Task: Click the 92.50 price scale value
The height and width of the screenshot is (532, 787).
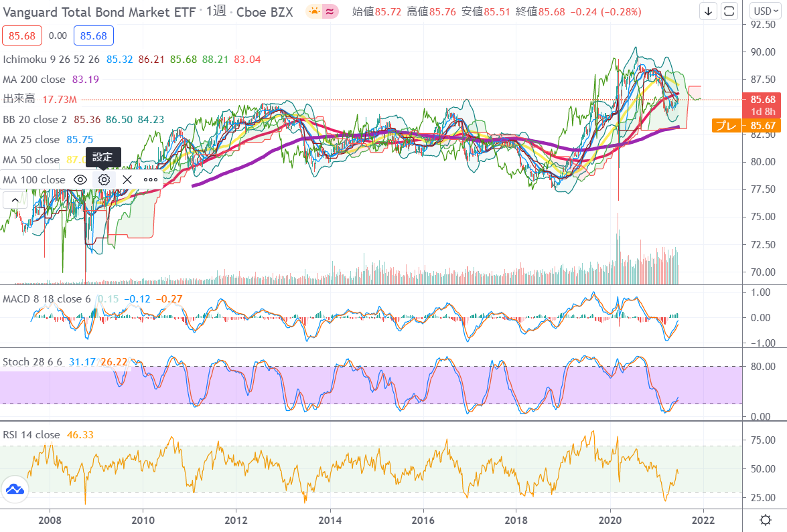Action: [763, 25]
